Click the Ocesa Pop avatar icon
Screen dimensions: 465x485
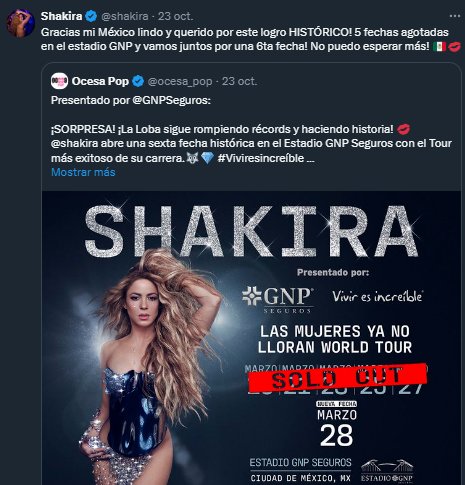click(x=59, y=81)
